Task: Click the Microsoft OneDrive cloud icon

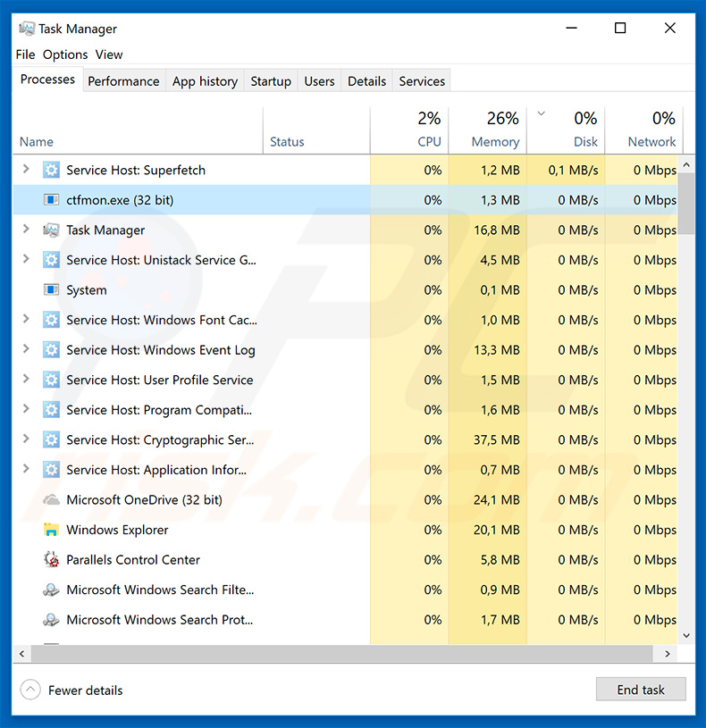Action: [x=51, y=500]
